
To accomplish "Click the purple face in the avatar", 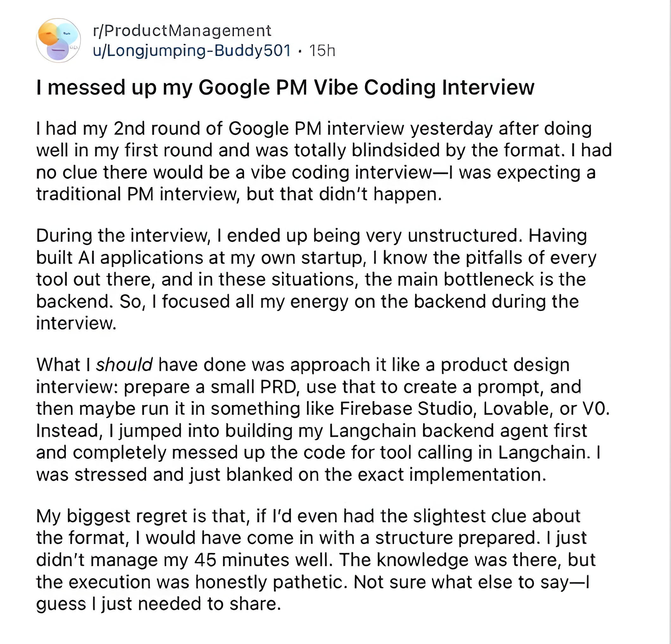I will [x=58, y=50].
